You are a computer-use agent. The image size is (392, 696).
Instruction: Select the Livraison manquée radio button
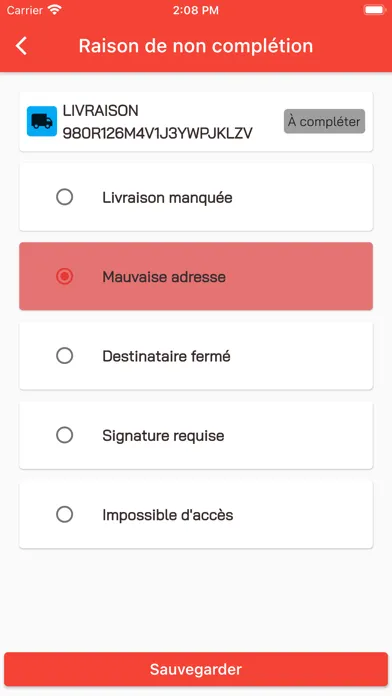coord(64,197)
